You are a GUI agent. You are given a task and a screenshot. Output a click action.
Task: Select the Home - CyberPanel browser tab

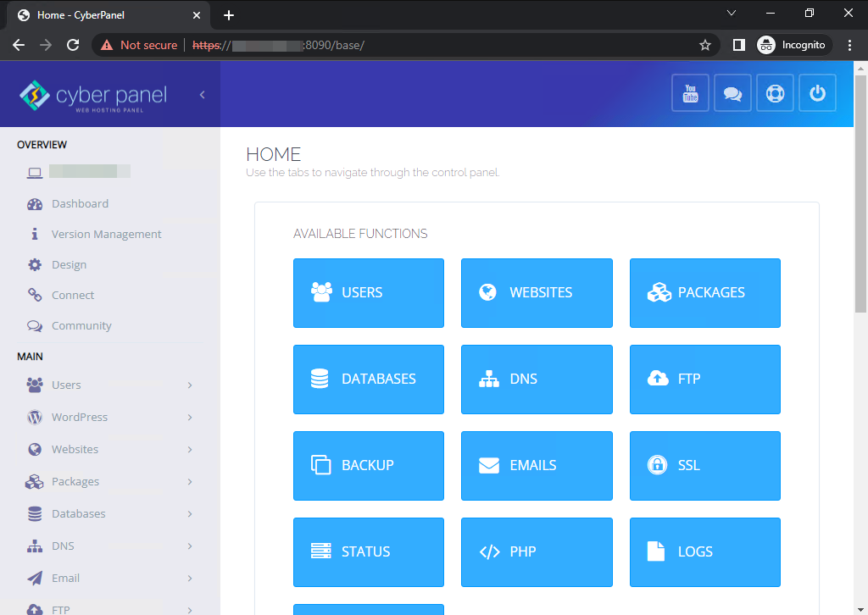coord(108,15)
